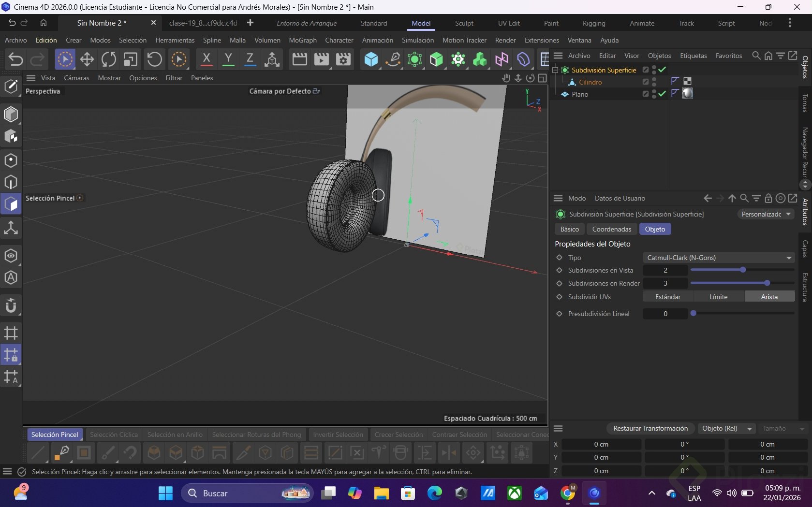
Task: Click the Scale tool icon
Action: coord(130,59)
